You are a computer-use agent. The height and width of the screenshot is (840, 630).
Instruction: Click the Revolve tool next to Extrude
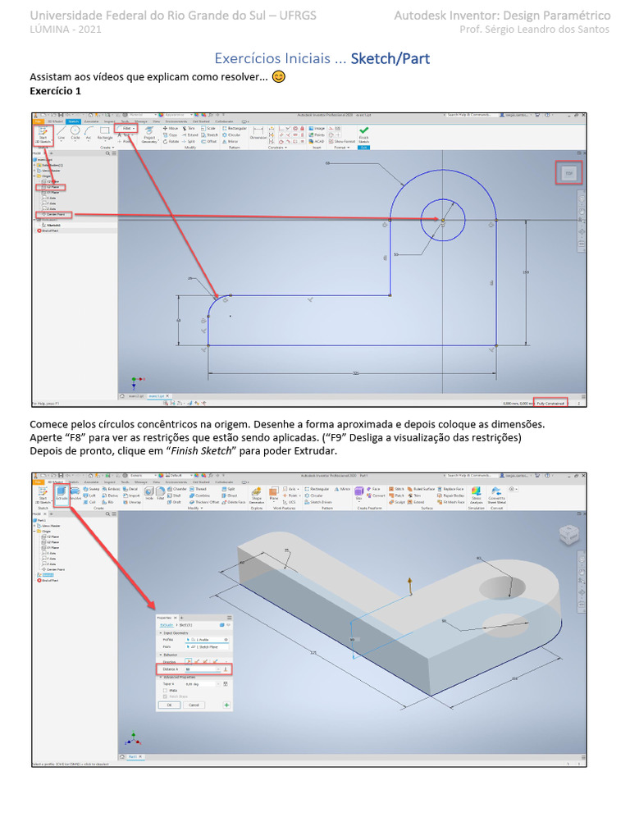tap(75, 494)
